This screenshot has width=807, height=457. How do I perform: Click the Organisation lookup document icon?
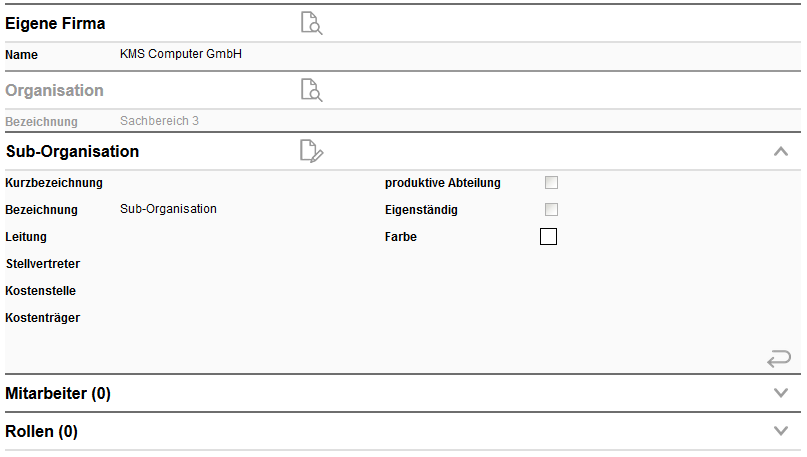point(312,90)
